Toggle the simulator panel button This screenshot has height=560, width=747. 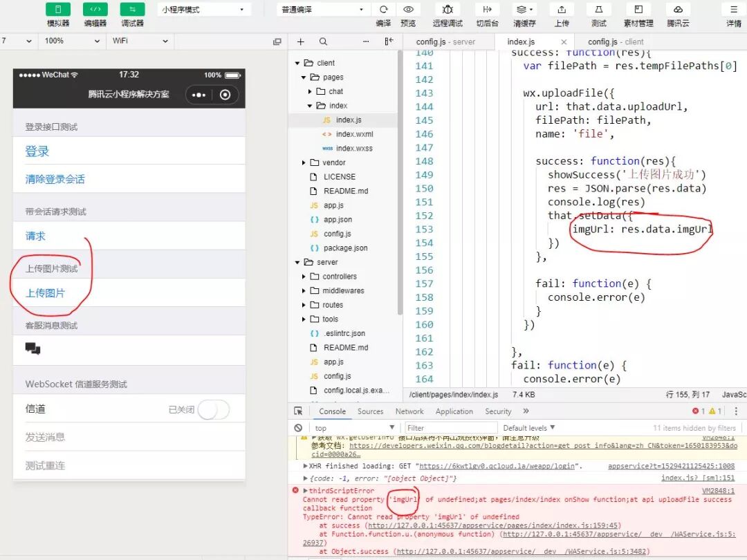pyautogui.click(x=58, y=10)
